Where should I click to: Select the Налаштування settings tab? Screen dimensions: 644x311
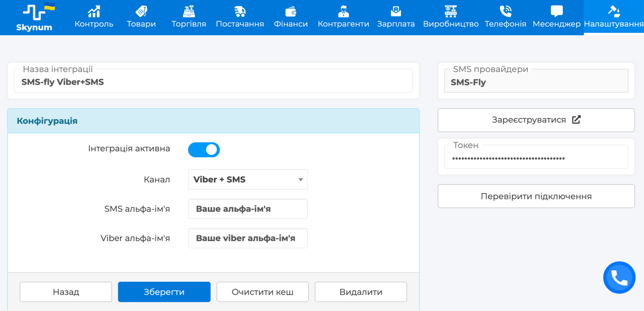614,17
